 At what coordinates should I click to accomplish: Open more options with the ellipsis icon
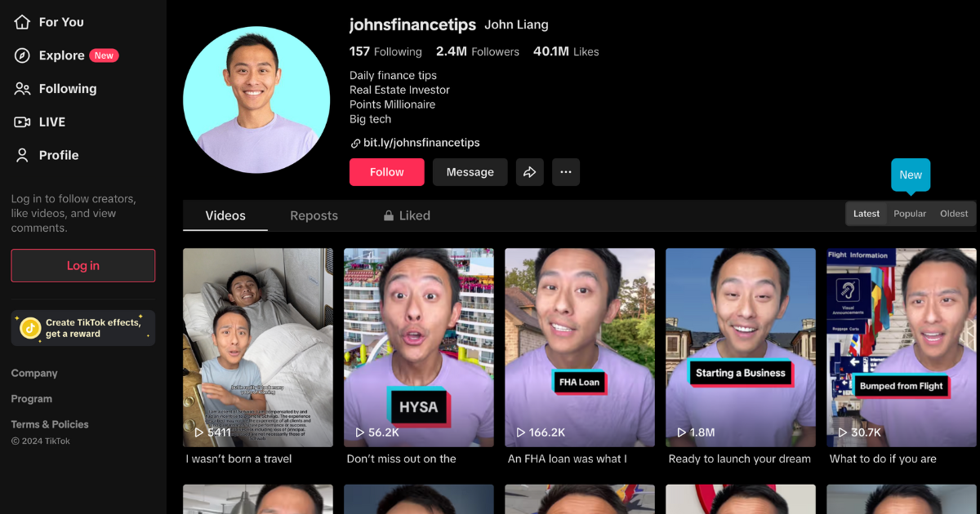coord(566,171)
